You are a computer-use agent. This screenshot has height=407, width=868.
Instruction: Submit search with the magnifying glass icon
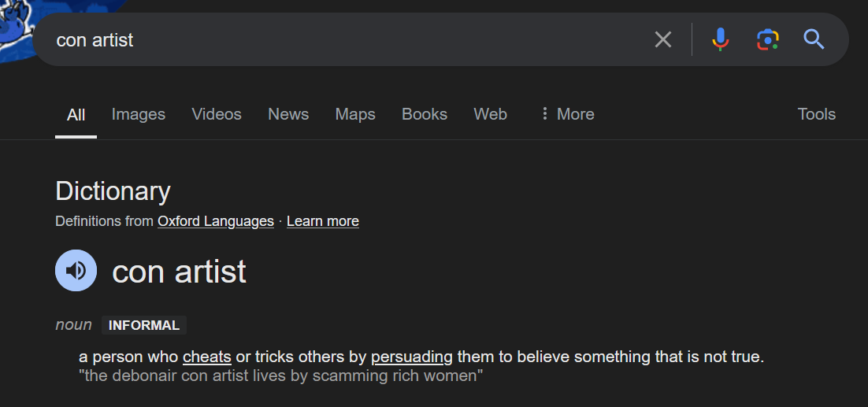814,40
